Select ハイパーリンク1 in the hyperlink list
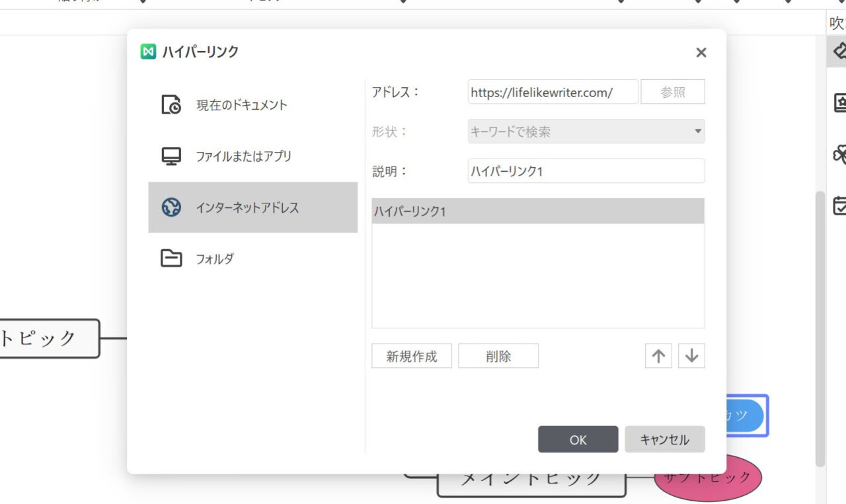846x504 pixels. pyautogui.click(x=538, y=210)
